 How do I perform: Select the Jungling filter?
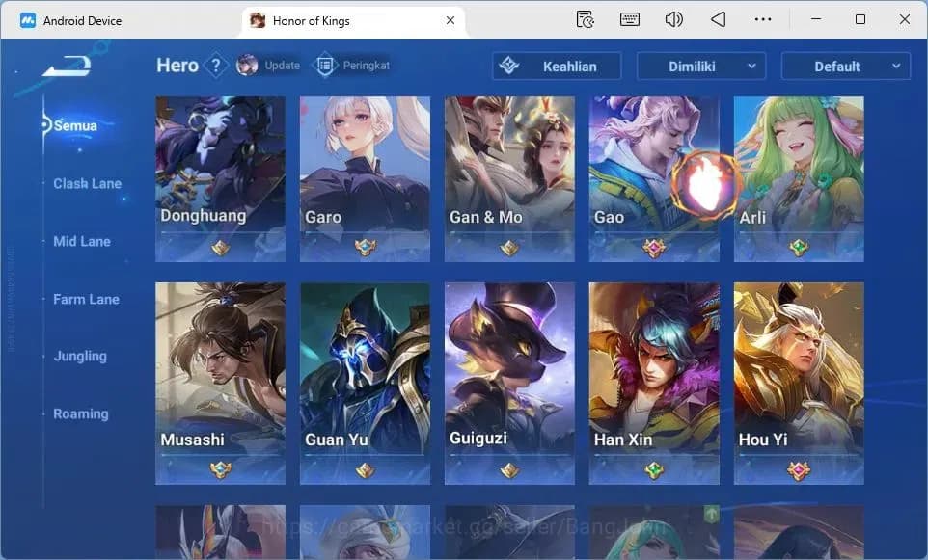80,356
